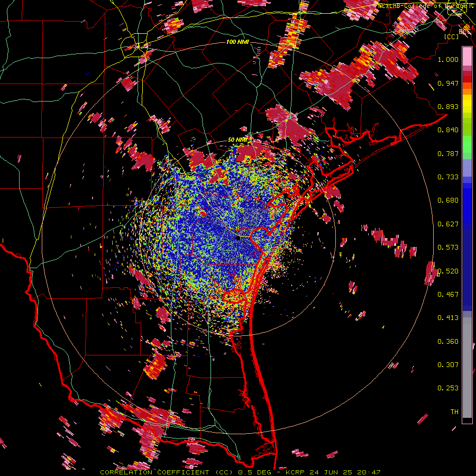Click the pink segment of the color bar
The height and width of the screenshot is (476, 476).
coord(467,57)
